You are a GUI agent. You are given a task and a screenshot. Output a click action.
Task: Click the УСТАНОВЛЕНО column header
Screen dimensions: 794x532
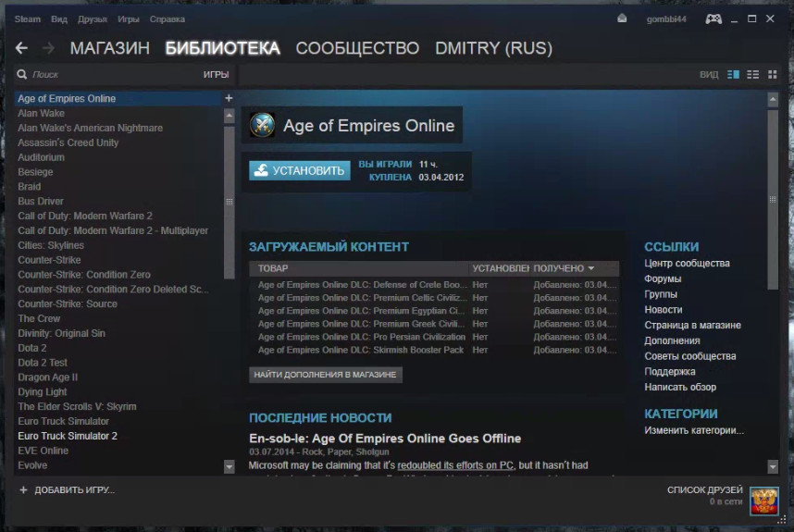click(x=501, y=268)
